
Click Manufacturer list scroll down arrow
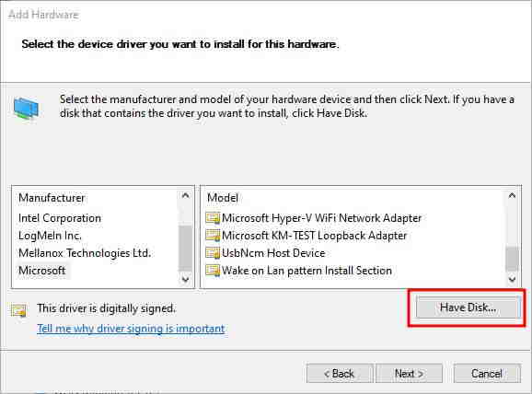(x=185, y=279)
